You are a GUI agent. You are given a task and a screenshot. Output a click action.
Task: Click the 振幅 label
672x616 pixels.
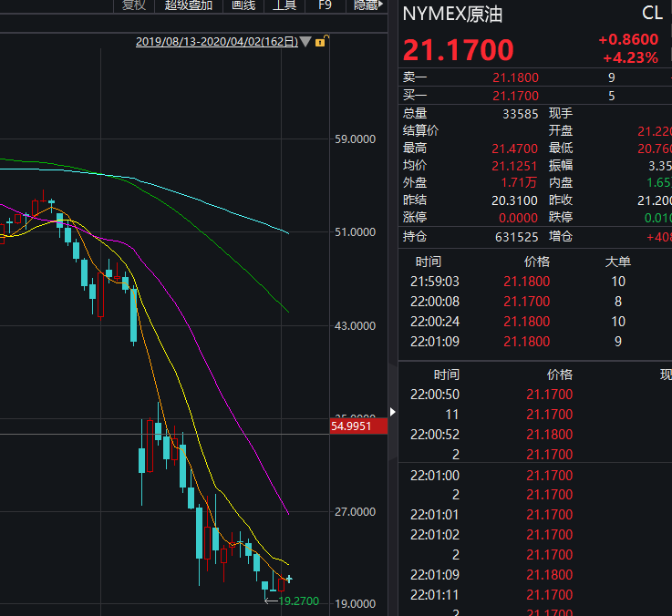coord(561,165)
